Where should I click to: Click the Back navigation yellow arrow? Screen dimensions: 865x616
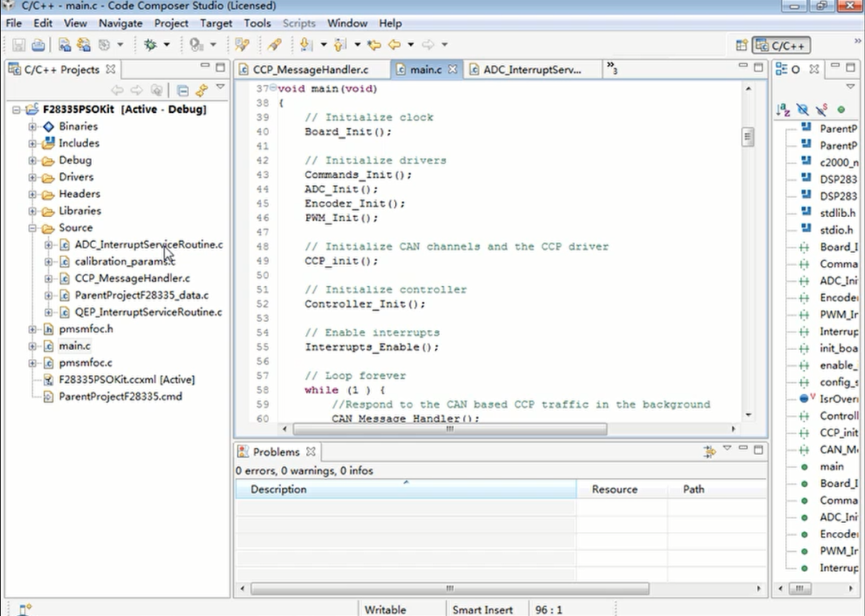394,45
